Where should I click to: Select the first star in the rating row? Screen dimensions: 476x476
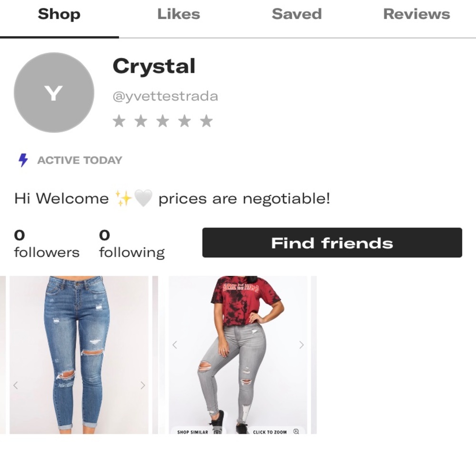pos(119,121)
